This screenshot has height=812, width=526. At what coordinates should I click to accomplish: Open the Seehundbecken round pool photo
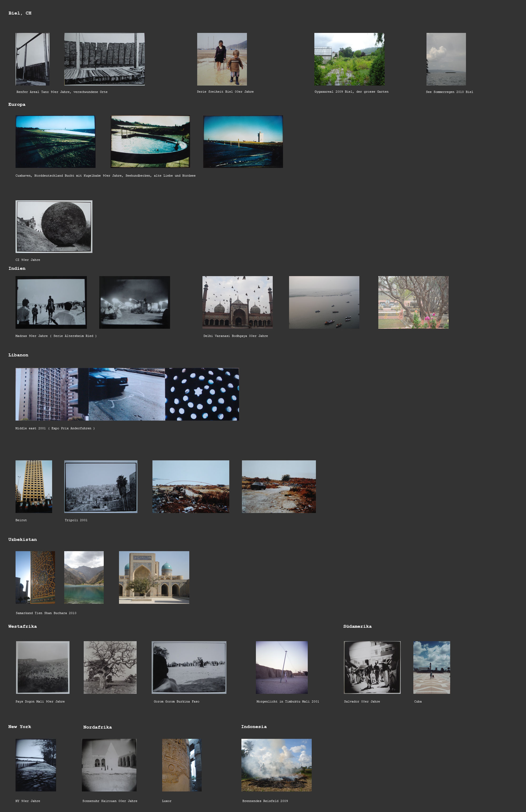coord(150,141)
